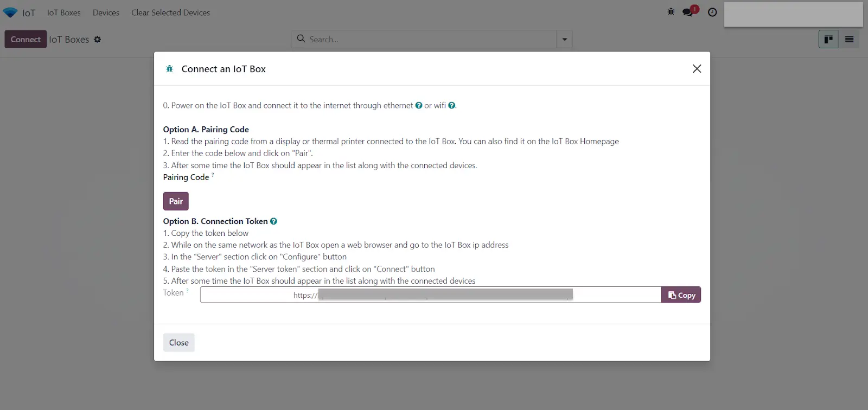
Task: Click the Pair button
Action: pos(176,201)
